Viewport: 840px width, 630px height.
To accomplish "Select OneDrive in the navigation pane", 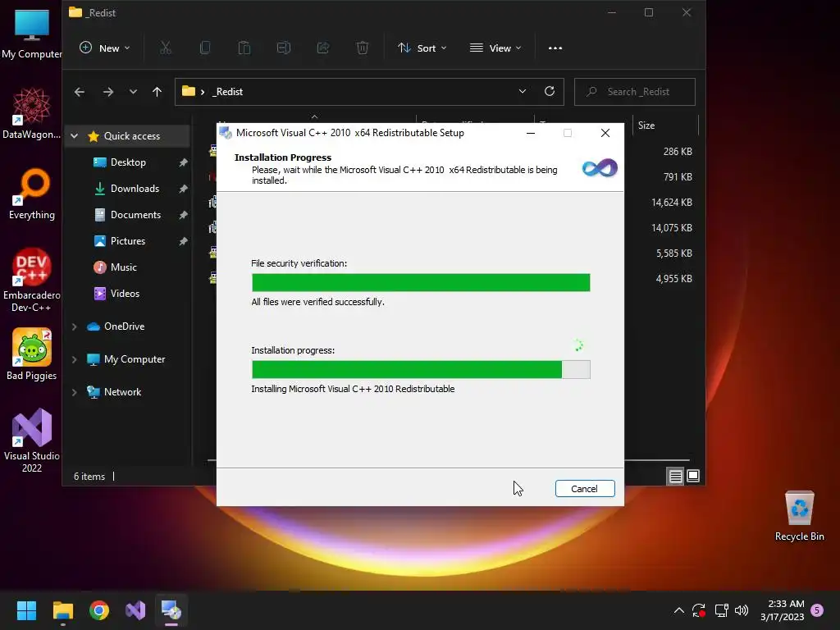I will click(x=125, y=326).
